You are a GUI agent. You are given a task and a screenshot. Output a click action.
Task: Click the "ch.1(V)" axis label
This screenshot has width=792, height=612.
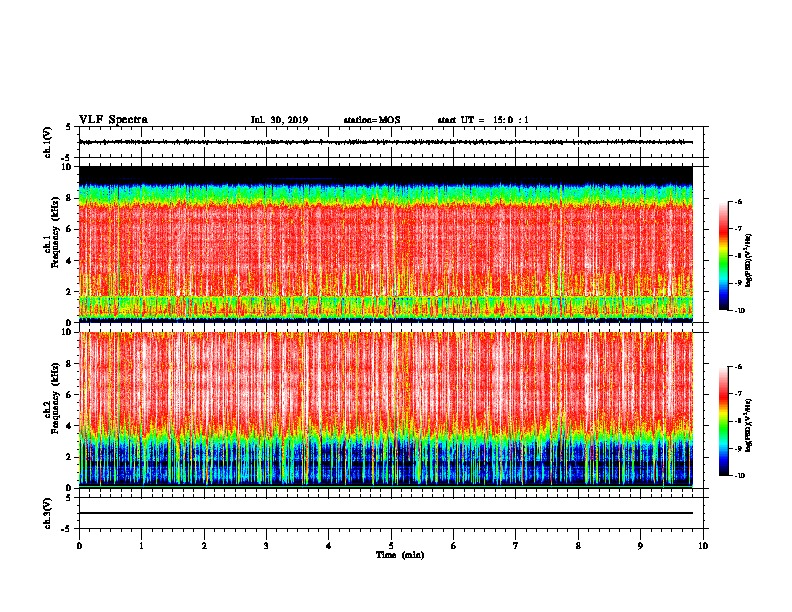coord(48,142)
